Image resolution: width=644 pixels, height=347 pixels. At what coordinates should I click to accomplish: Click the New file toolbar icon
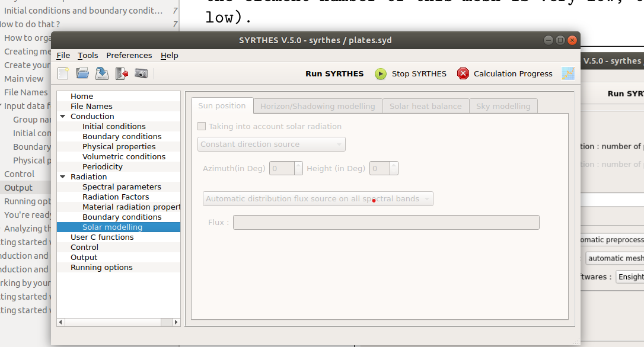pyautogui.click(x=63, y=73)
